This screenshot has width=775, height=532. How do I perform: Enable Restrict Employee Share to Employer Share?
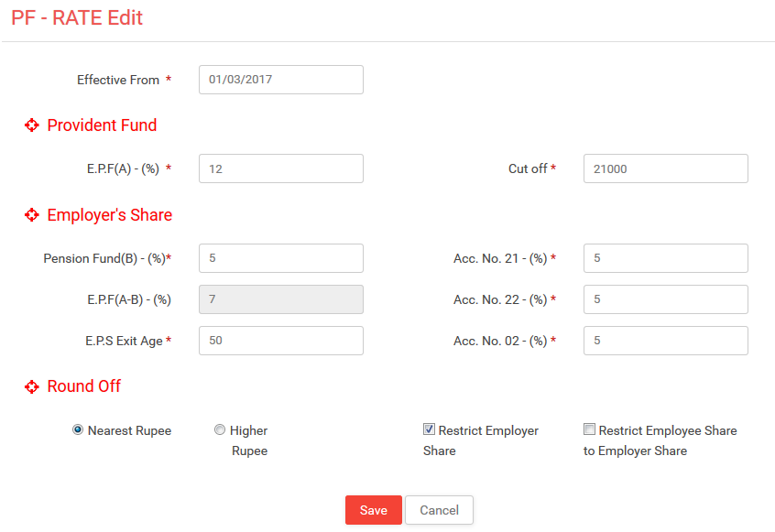589,429
